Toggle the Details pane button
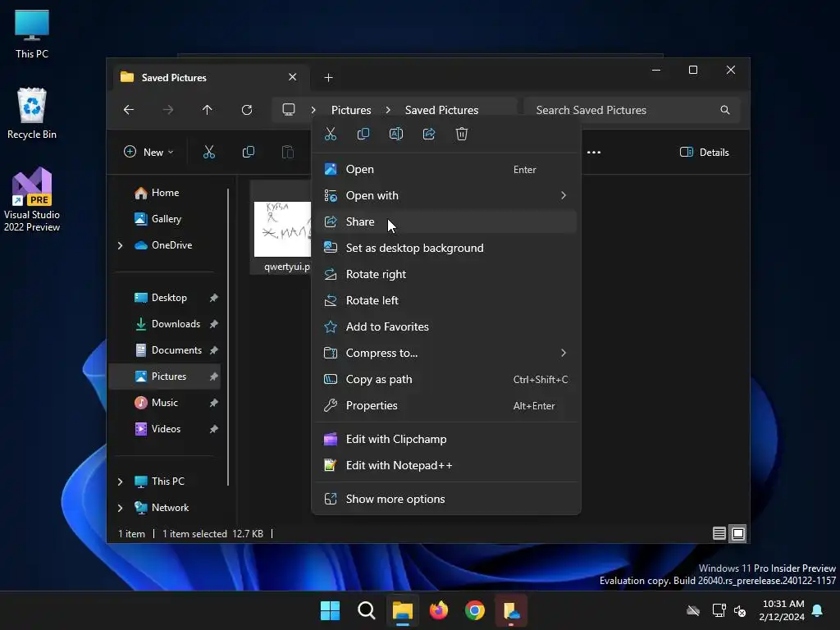This screenshot has width=840, height=630. click(705, 152)
